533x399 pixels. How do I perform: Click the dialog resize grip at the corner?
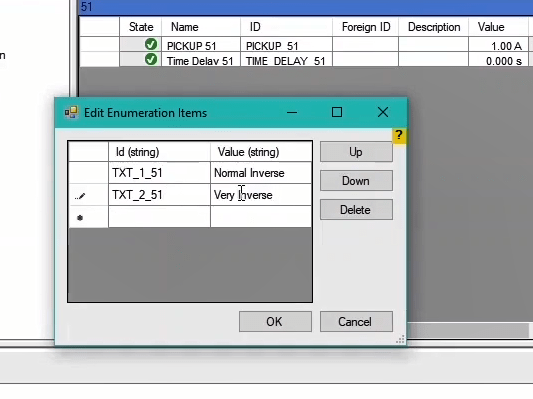coord(401,339)
